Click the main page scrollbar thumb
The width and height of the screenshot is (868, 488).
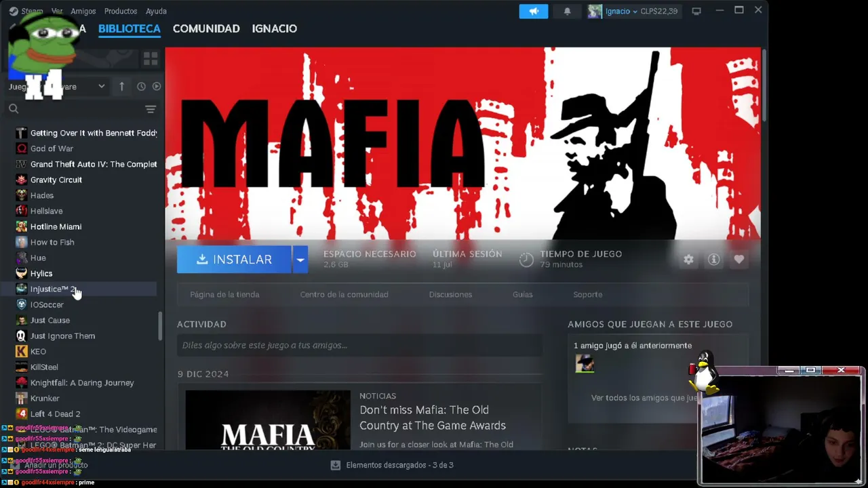(764, 85)
